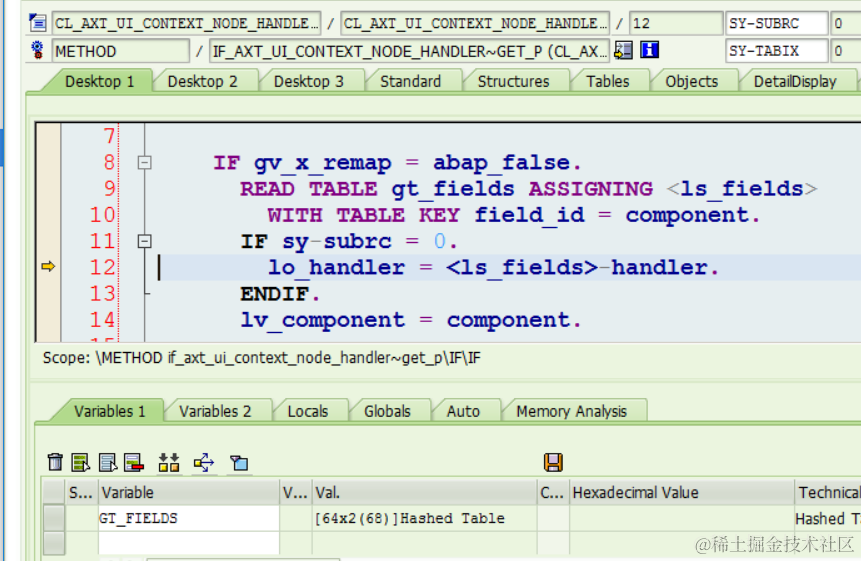Click code 'IF gv_x_remap = abap_false.'
This screenshot has height=561, width=861.
coord(397,162)
